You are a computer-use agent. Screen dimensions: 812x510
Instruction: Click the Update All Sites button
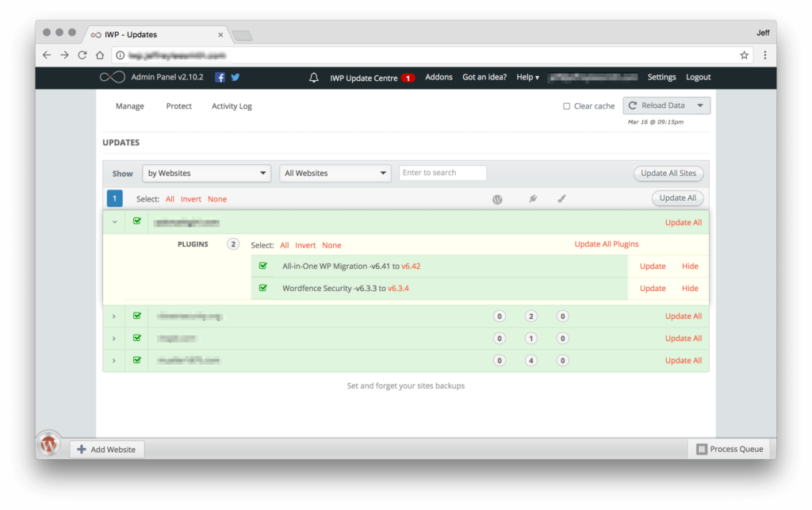click(x=668, y=173)
